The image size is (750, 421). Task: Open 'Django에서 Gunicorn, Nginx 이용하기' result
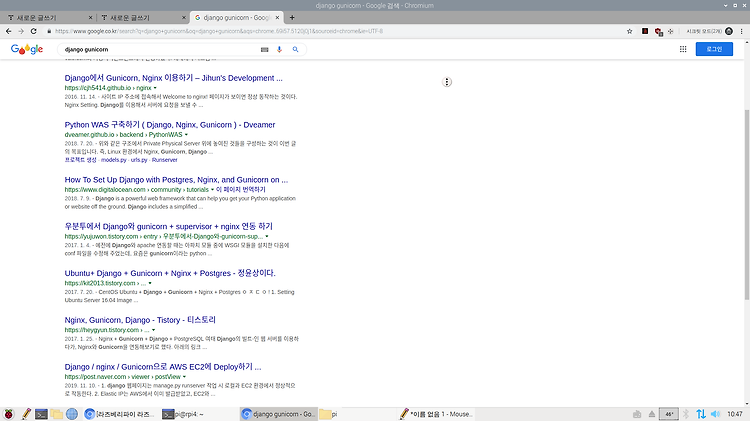173,78
